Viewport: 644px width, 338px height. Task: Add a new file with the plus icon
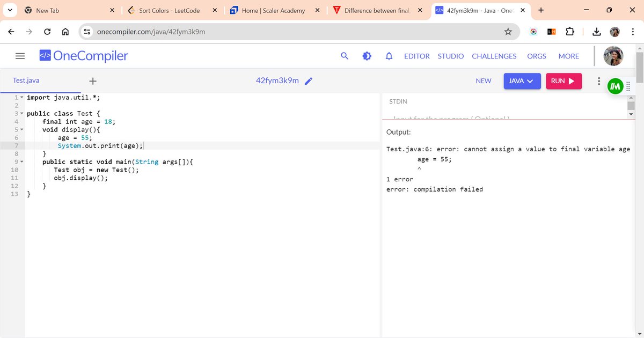[92, 80]
